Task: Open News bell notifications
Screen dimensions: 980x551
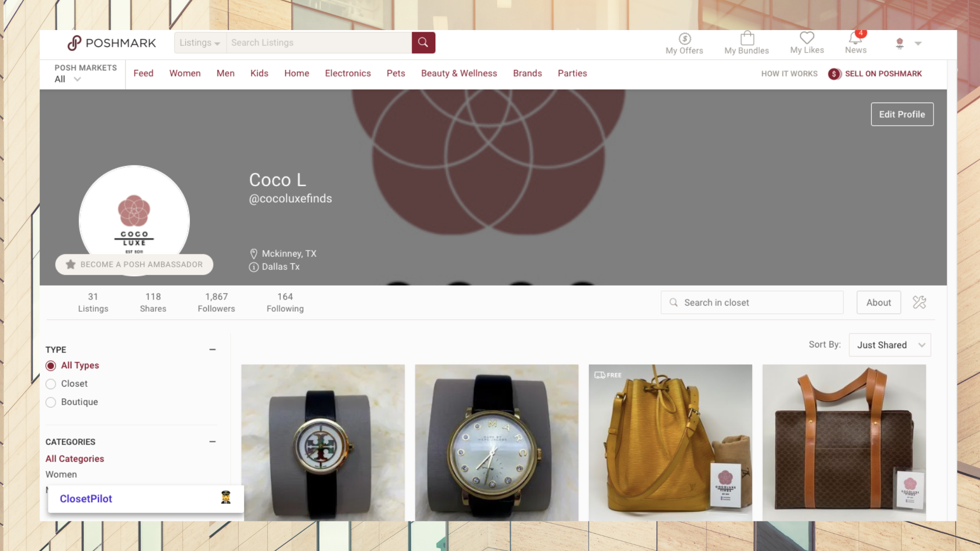Action: click(x=856, y=38)
